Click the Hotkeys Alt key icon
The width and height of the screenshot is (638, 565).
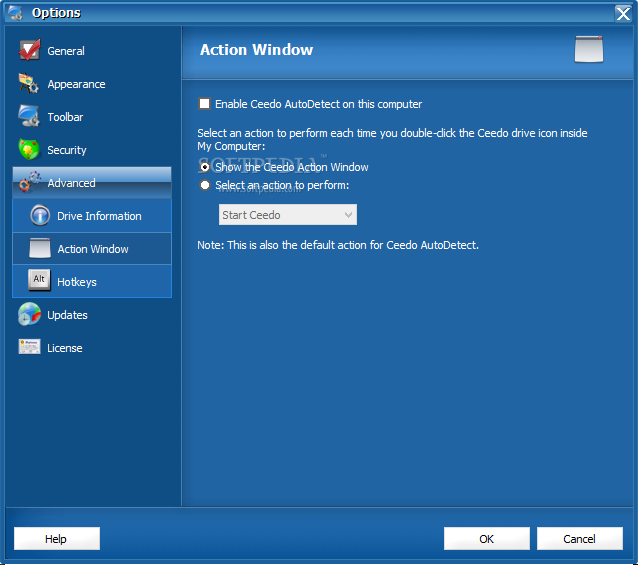click(39, 280)
